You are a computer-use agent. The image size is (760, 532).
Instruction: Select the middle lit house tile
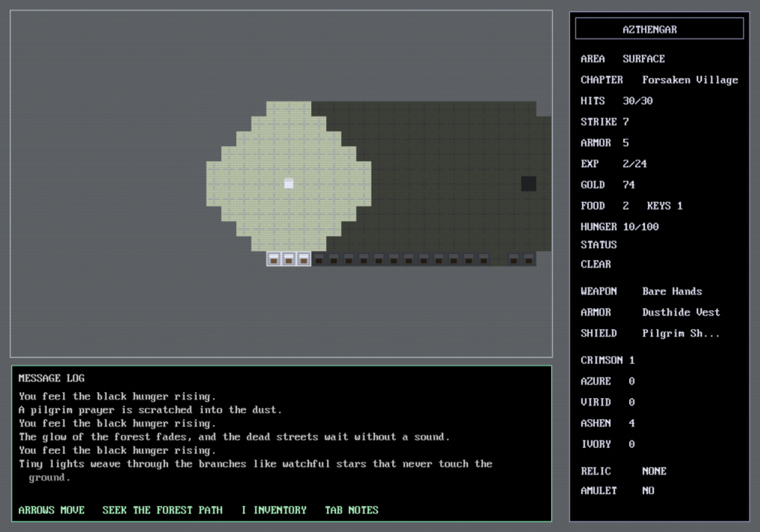[289, 259]
